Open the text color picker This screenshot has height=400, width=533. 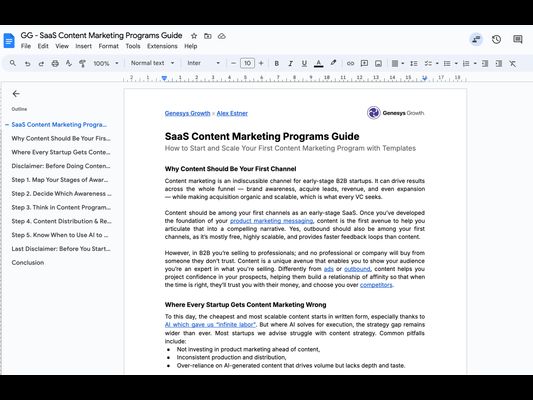[x=319, y=64]
